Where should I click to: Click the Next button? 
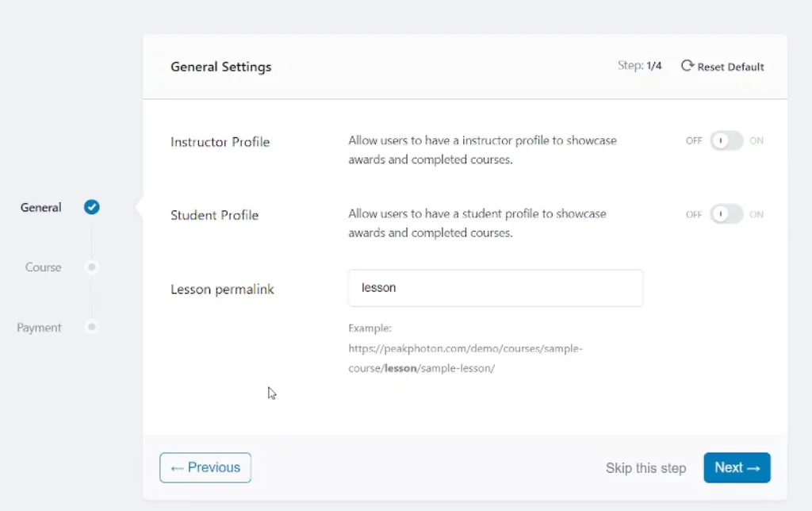(x=737, y=467)
